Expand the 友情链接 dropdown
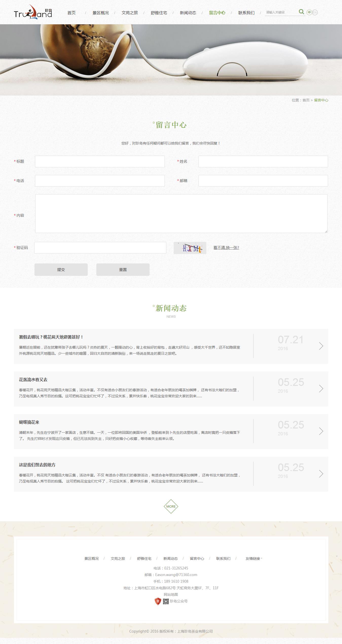The height and width of the screenshot is (644, 342). (x=254, y=559)
